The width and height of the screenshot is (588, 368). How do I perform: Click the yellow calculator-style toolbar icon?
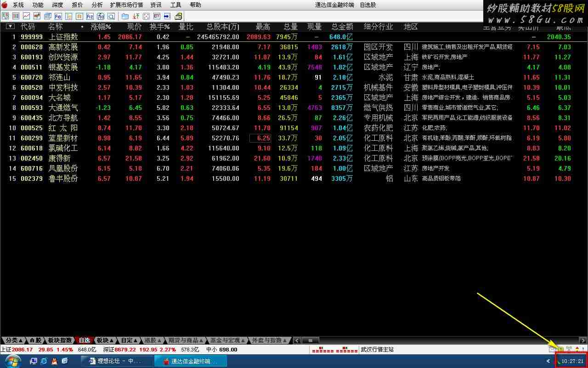(178, 16)
